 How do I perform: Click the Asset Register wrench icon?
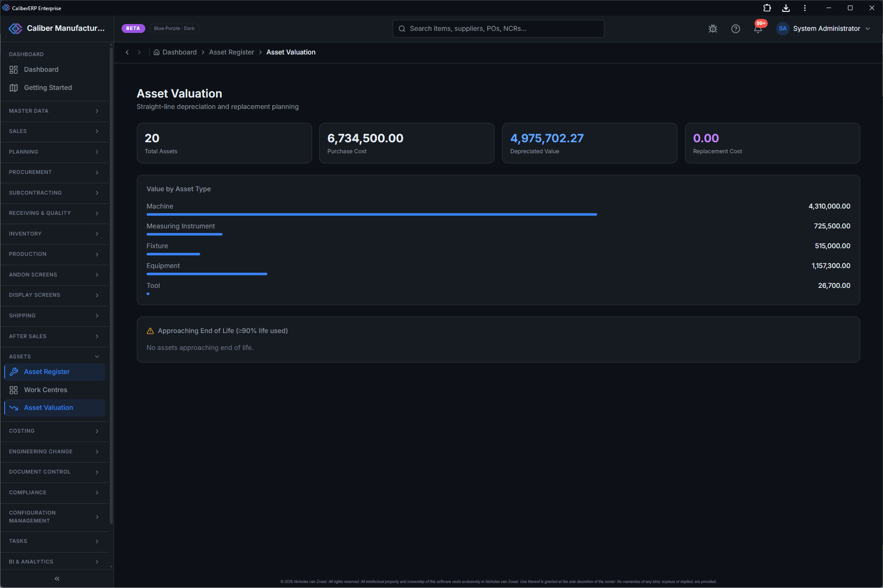[14, 372]
